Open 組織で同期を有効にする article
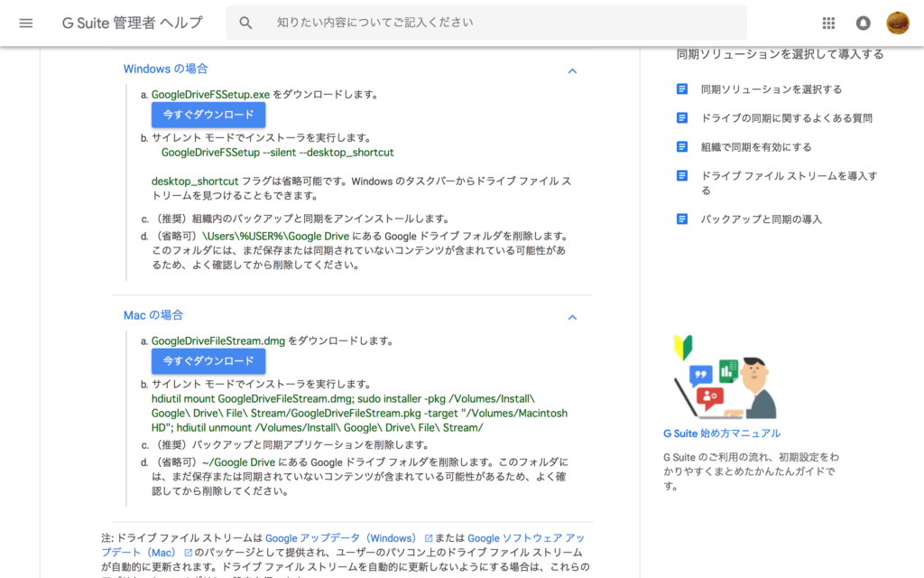Viewport: 924px width, 578px height. tap(756, 147)
